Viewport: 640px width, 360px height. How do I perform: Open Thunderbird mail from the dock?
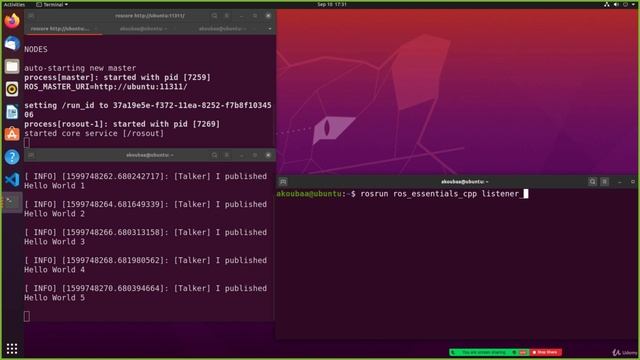click(x=12, y=43)
